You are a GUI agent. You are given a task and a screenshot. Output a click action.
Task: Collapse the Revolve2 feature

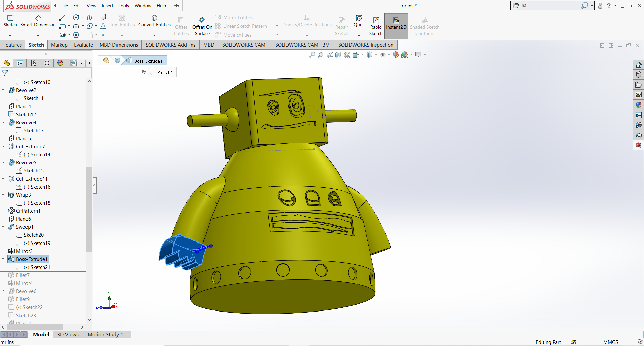coord(3,90)
